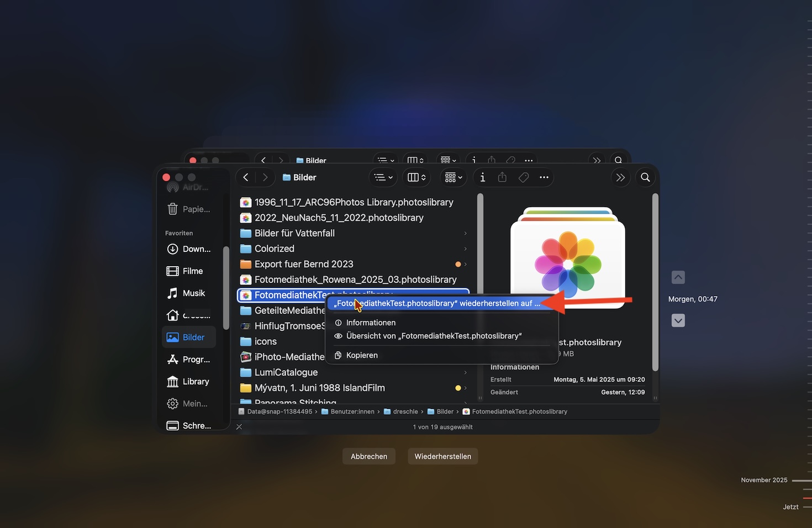This screenshot has width=812, height=528.
Task: Open the grouping options dropdown
Action: (x=454, y=177)
